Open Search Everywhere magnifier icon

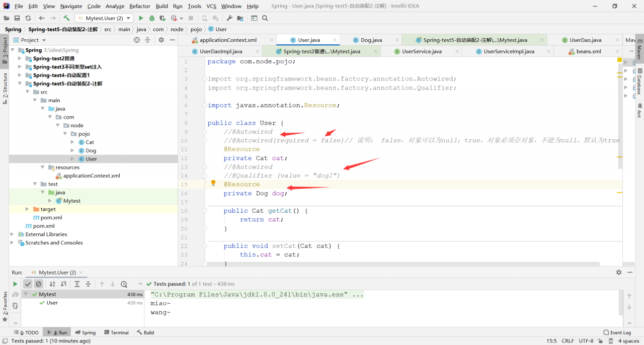(x=265, y=18)
